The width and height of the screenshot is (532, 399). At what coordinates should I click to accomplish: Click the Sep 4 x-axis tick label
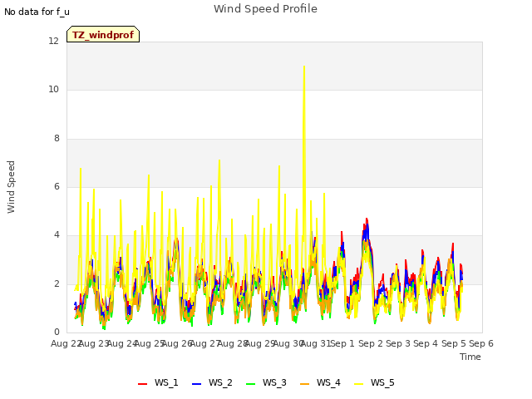[x=426, y=343]
